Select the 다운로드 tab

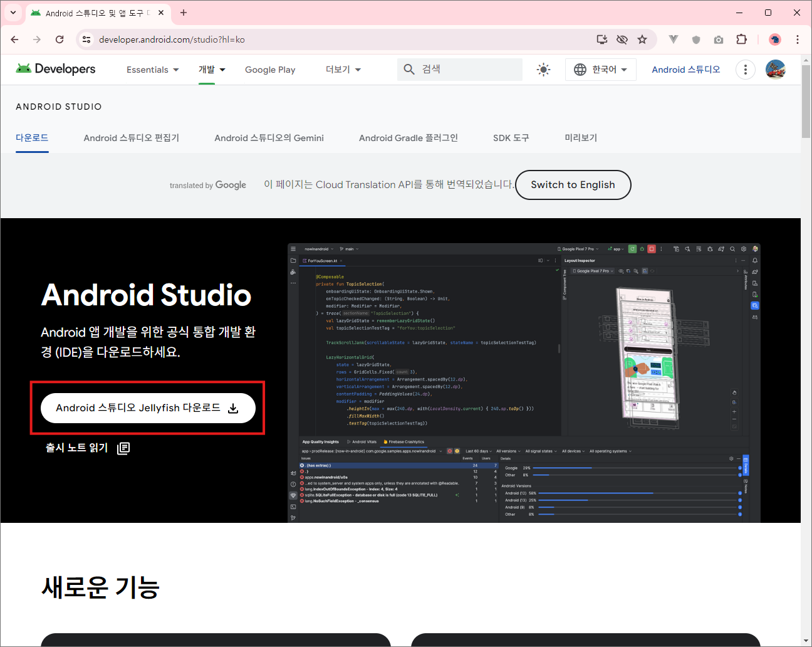point(32,138)
